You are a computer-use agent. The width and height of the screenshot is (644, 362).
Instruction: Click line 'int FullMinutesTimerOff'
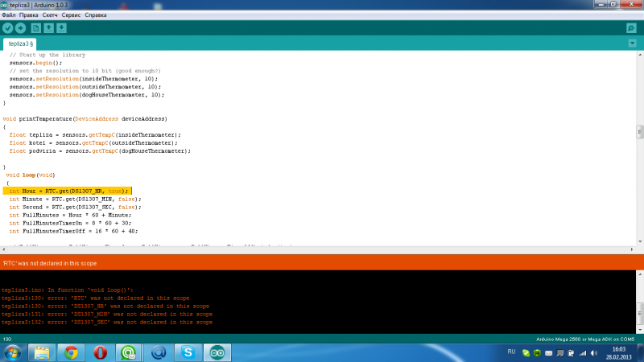pos(73,231)
